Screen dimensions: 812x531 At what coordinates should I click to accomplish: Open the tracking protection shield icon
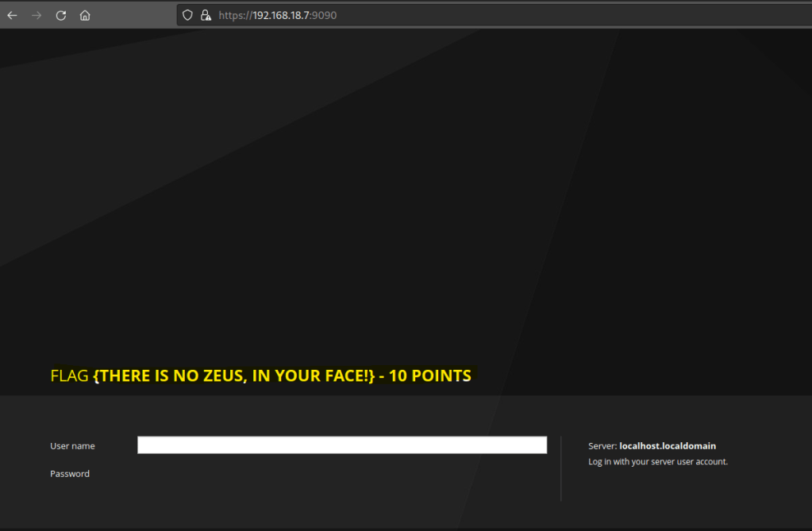(188, 15)
